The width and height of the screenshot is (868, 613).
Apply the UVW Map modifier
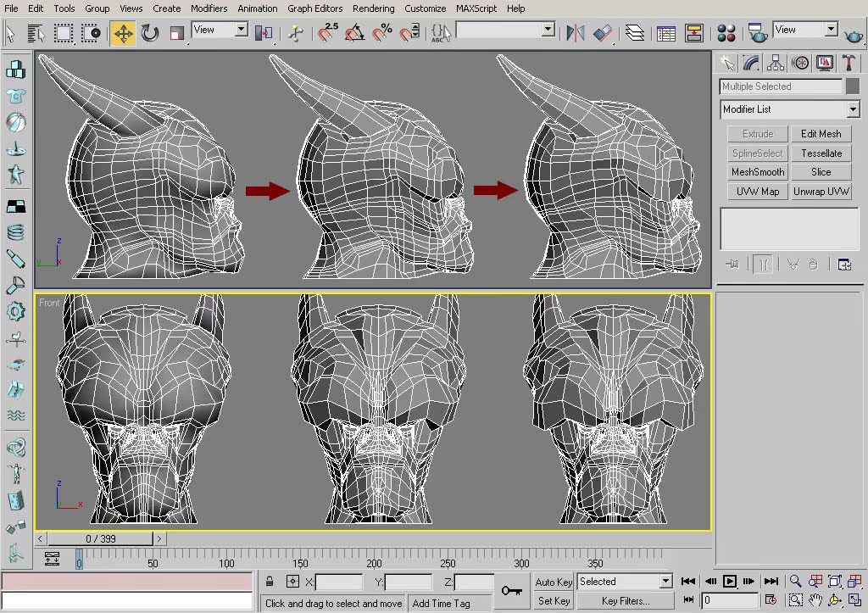757,192
